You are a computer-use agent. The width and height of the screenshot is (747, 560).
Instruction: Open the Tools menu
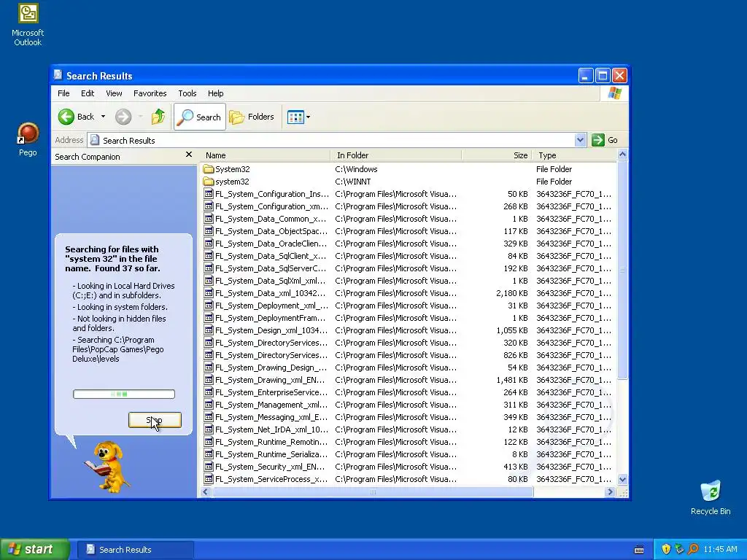187,93
